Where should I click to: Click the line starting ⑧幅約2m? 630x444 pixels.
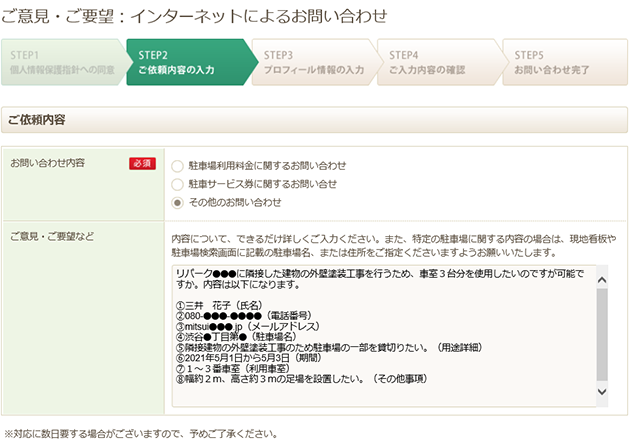[301, 379]
